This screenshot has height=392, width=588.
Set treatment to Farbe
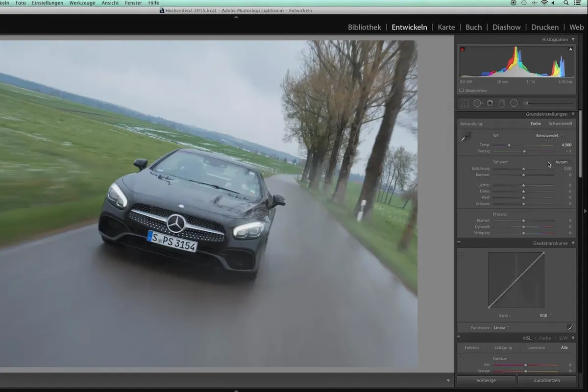(x=536, y=123)
